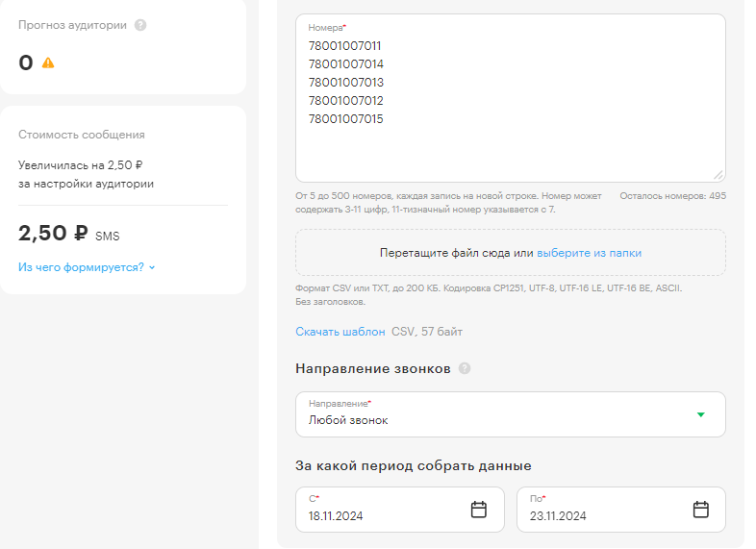Expand Из чего формируется? details
This screenshot has width=756, height=549.
pos(87,267)
